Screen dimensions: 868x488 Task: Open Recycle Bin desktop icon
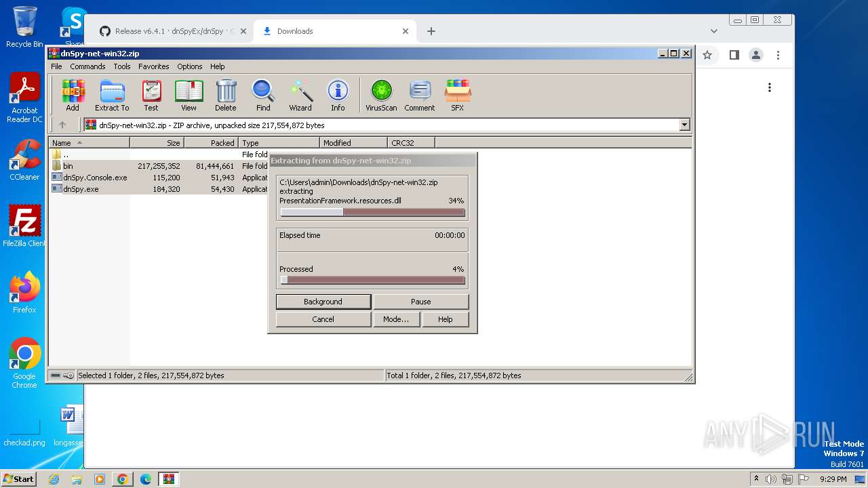pos(24,27)
